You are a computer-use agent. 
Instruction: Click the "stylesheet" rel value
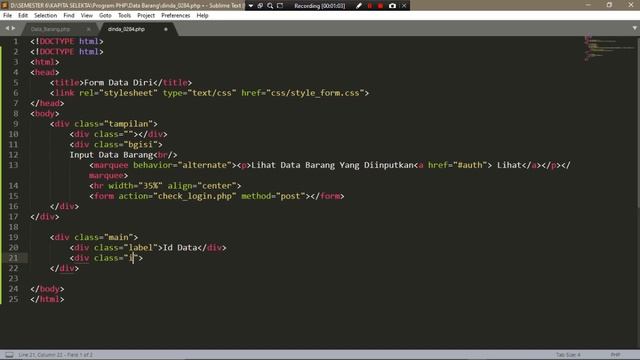tap(128, 93)
